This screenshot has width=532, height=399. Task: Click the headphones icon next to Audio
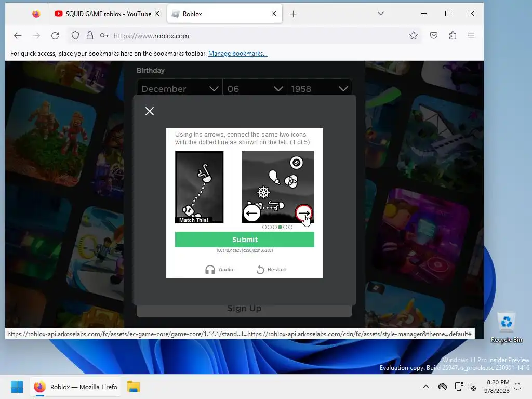pos(210,270)
